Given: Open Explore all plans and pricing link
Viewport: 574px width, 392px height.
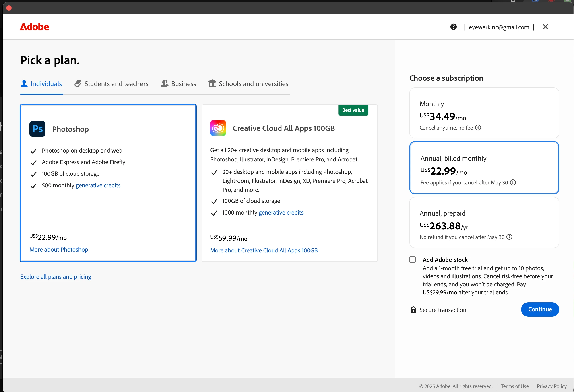Looking at the screenshot, I should click(x=56, y=277).
